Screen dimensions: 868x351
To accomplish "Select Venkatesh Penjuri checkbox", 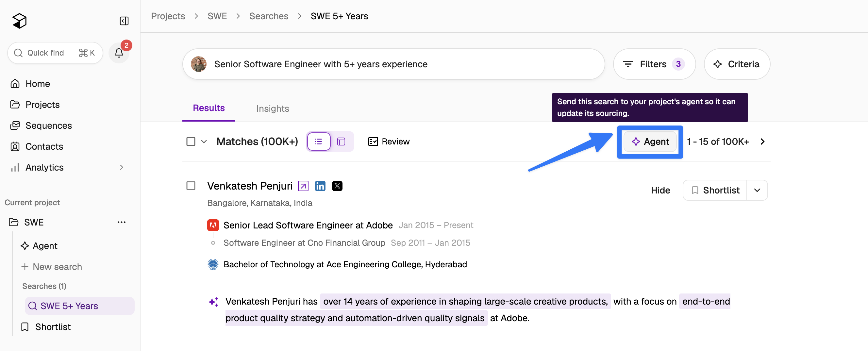I will click(191, 186).
